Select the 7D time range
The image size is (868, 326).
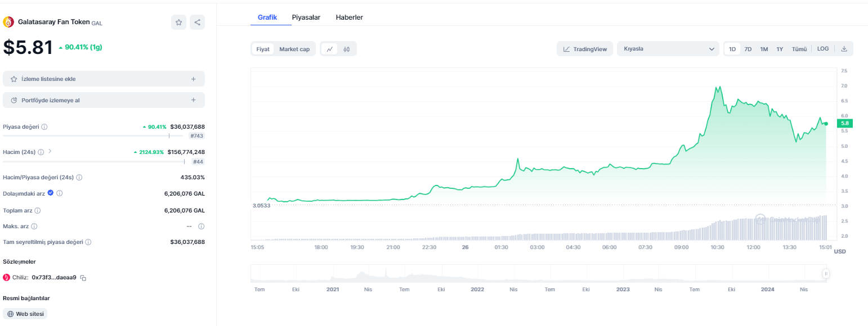tap(748, 49)
